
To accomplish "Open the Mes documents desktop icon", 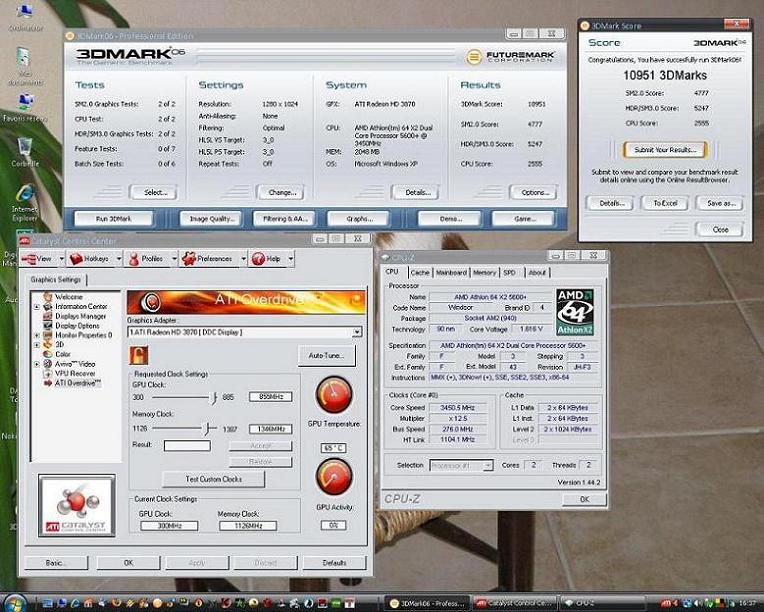I will tap(24, 66).
